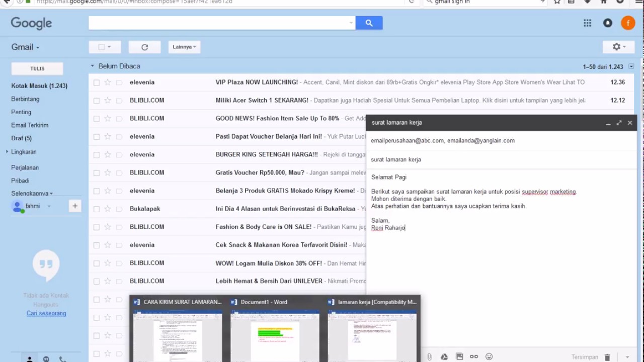Screen dimensions: 644x362
Task: Open the Hangouts contacts tab icon
Action: pyautogui.click(x=30, y=358)
